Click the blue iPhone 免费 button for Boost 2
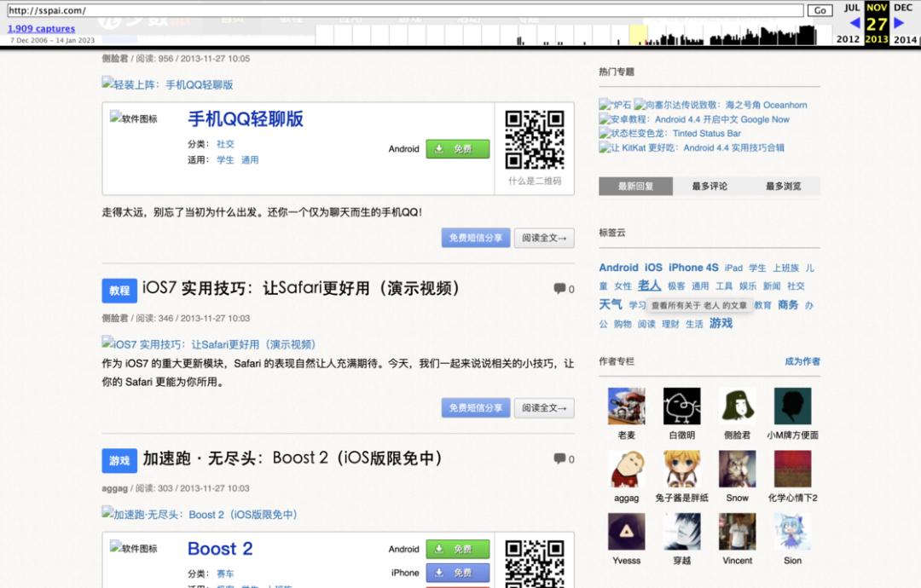Image resolution: width=921 pixels, height=588 pixels. 458,573
